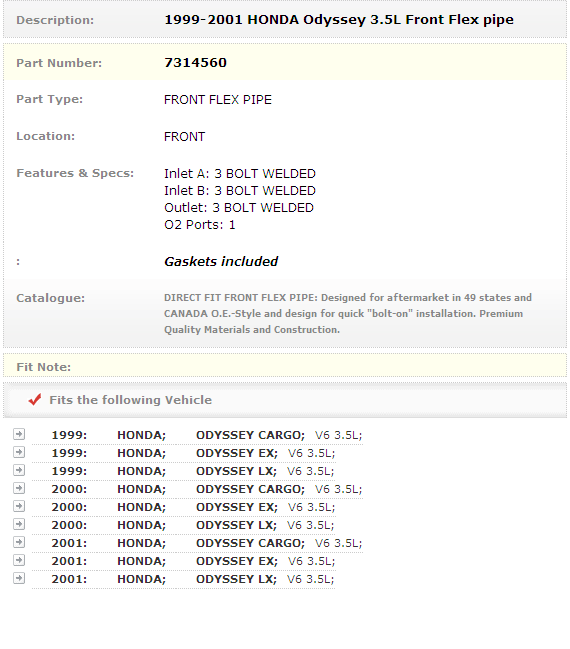This screenshot has height=649, width=570.
Task: Select the 2001 ODYSSEY LX vehicle row
Action: (184, 579)
